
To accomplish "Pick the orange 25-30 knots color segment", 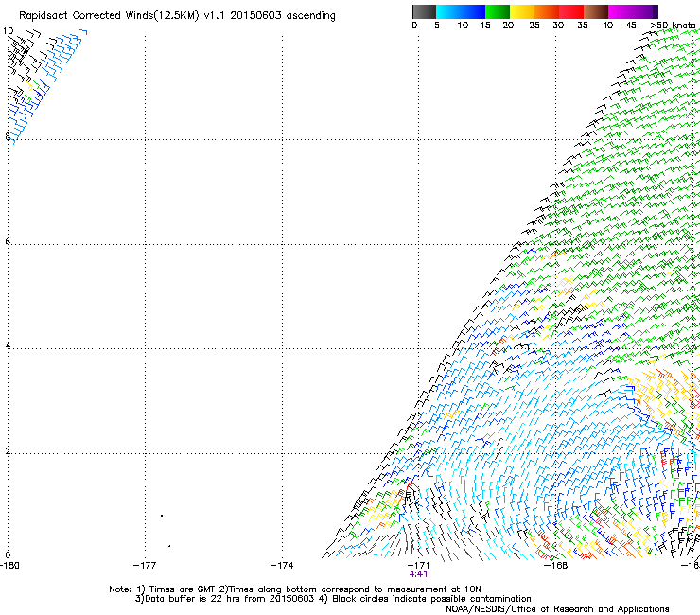I will click(547, 11).
